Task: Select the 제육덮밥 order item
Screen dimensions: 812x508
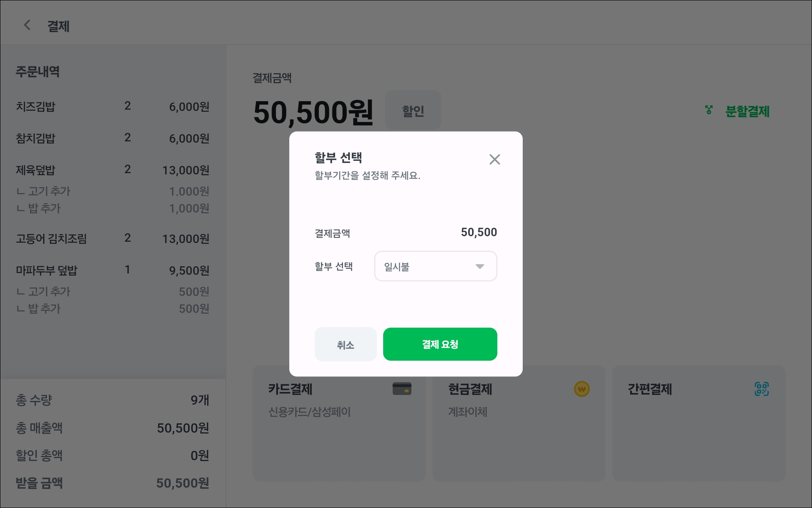Action: (x=112, y=170)
